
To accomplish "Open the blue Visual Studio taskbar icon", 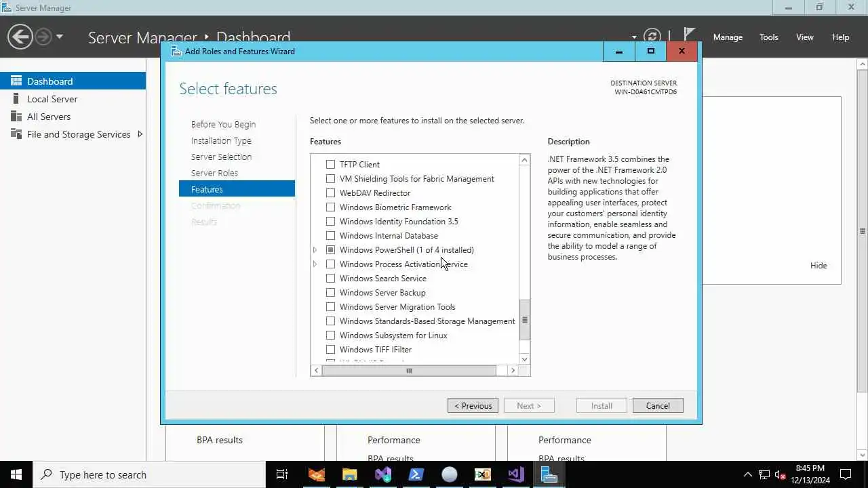I will (382, 474).
